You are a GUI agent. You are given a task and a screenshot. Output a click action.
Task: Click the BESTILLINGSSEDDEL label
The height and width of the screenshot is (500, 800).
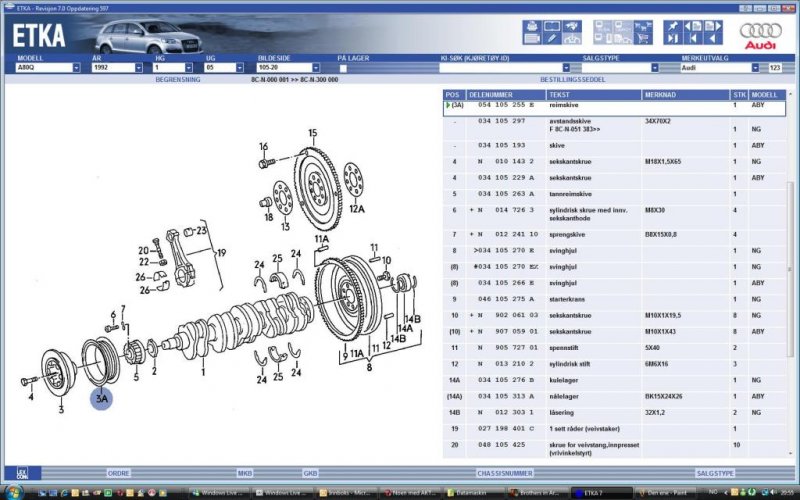(x=570, y=78)
